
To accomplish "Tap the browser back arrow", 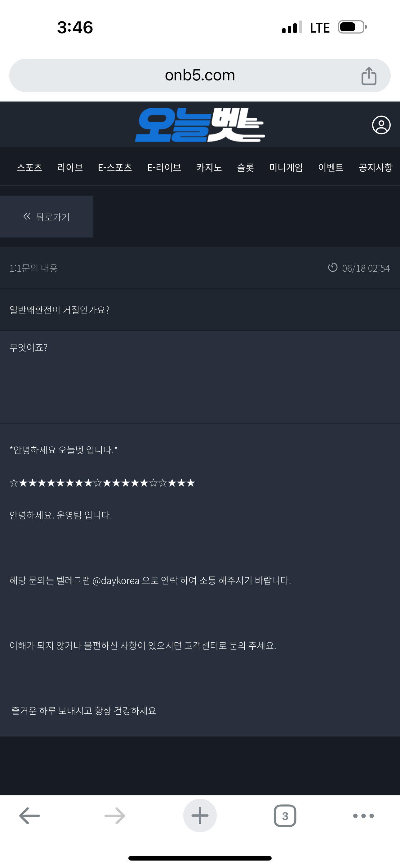I will pos(30,816).
